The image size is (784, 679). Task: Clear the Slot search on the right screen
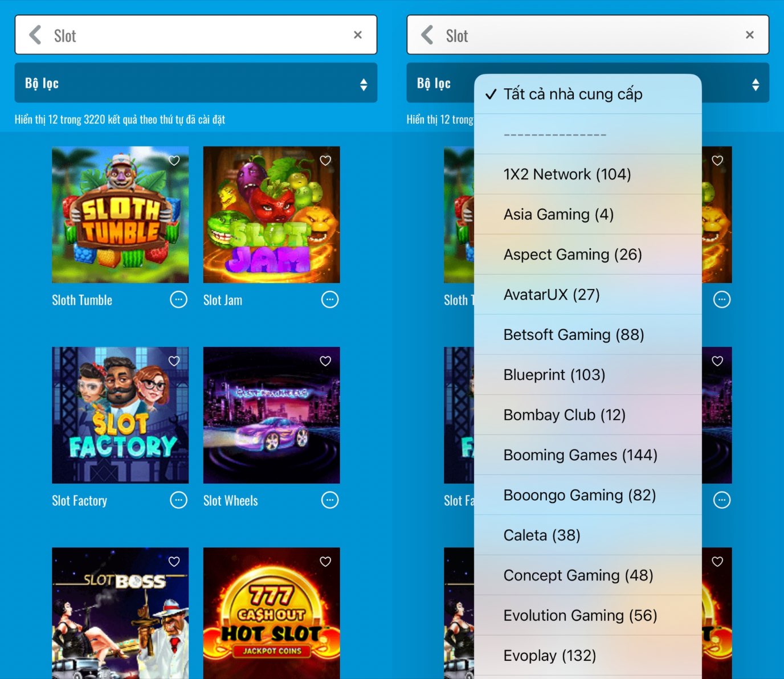click(750, 35)
